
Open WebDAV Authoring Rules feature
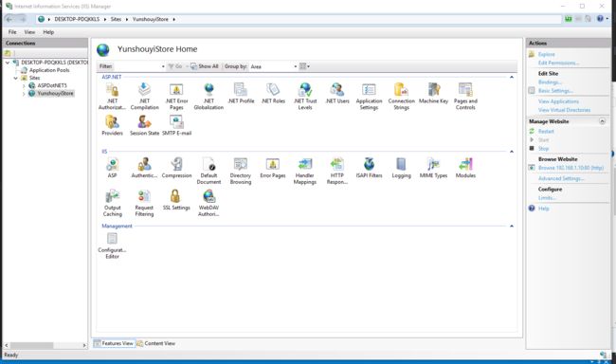pos(208,203)
